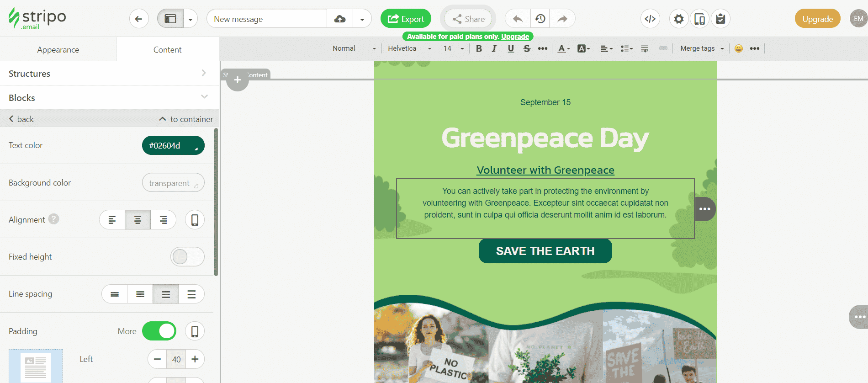
Task: Click the SAVE THE EARTH button in the email
Action: point(545,251)
